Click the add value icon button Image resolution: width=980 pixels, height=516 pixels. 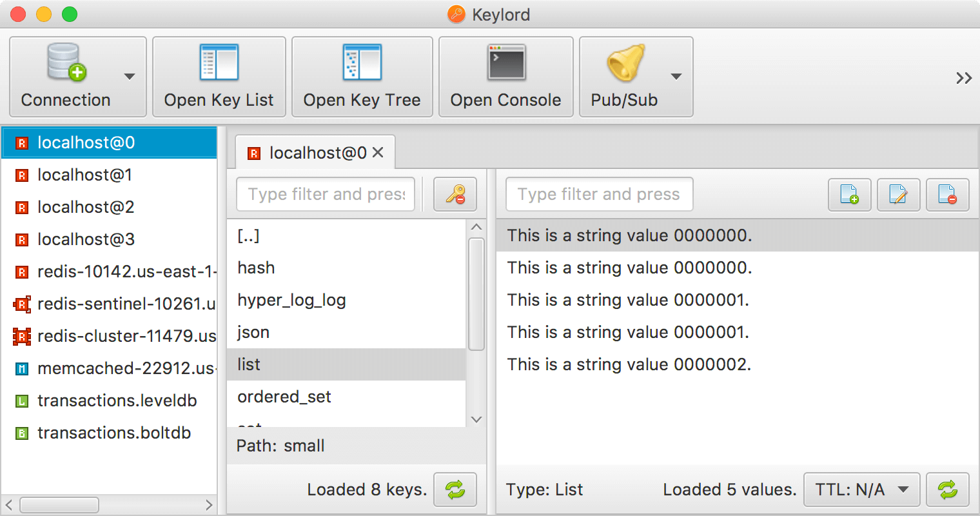coord(850,194)
